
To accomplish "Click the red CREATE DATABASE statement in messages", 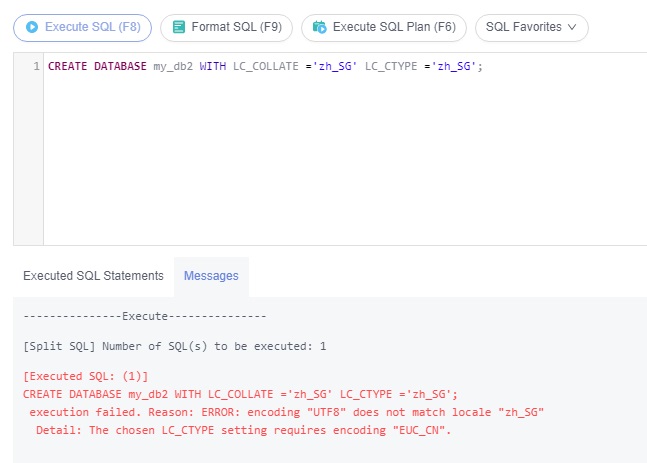I will pos(240,394).
